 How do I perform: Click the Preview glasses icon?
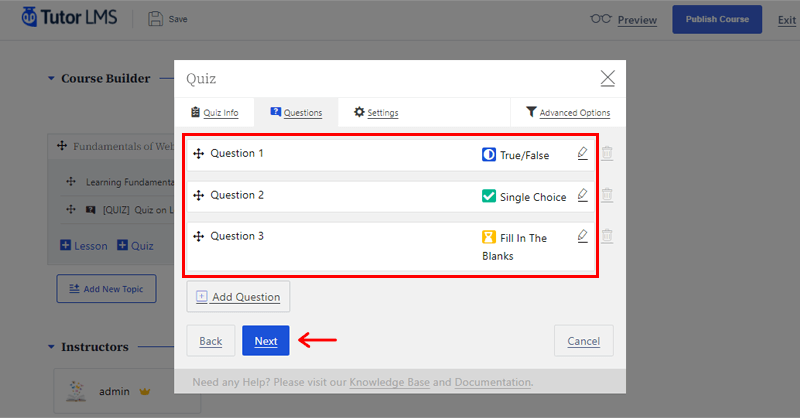pos(601,19)
